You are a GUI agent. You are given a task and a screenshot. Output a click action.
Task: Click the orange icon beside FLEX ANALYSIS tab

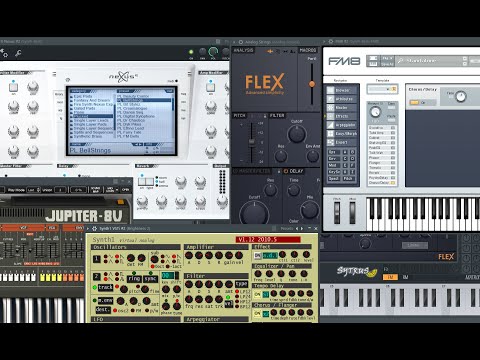point(270,51)
